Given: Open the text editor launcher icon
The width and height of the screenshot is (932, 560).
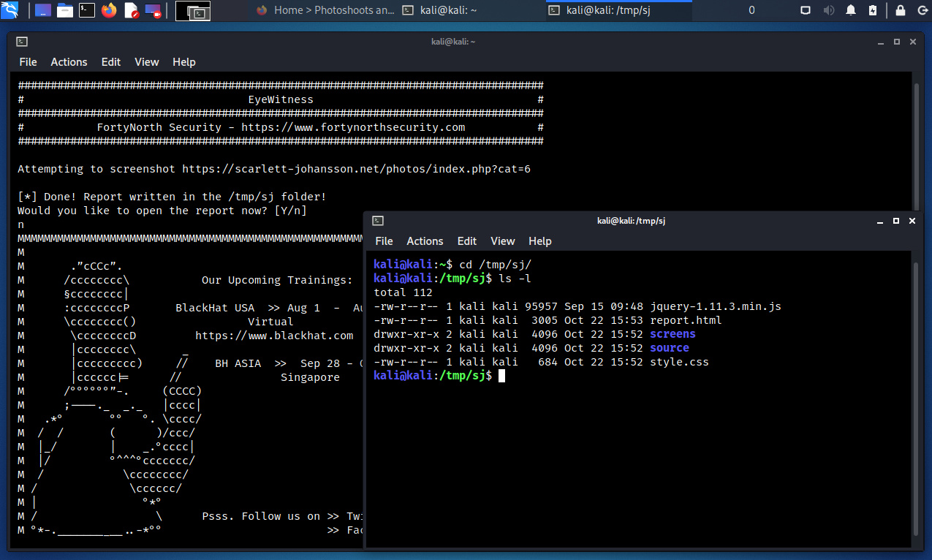Looking at the screenshot, I should pyautogui.click(x=132, y=10).
